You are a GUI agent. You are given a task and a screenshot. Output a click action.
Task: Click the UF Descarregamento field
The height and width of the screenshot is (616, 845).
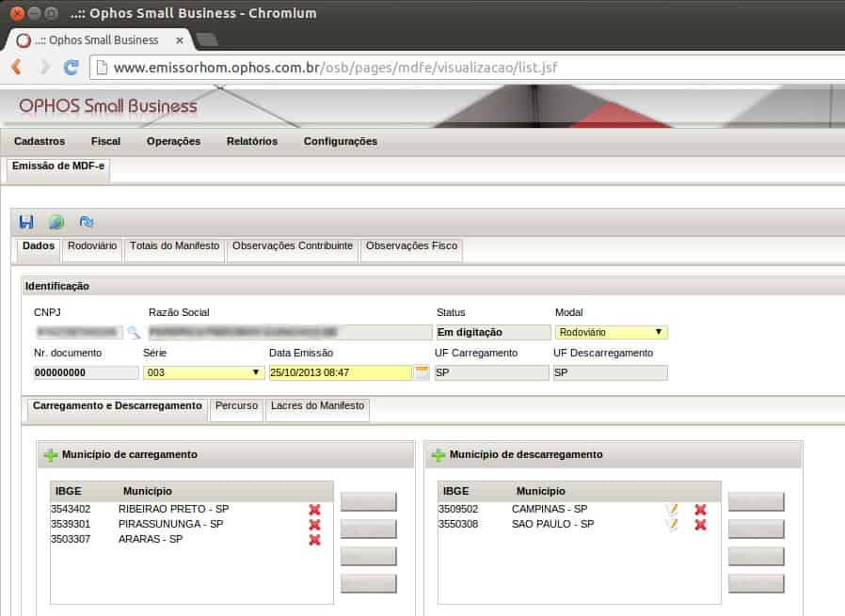click(x=611, y=372)
